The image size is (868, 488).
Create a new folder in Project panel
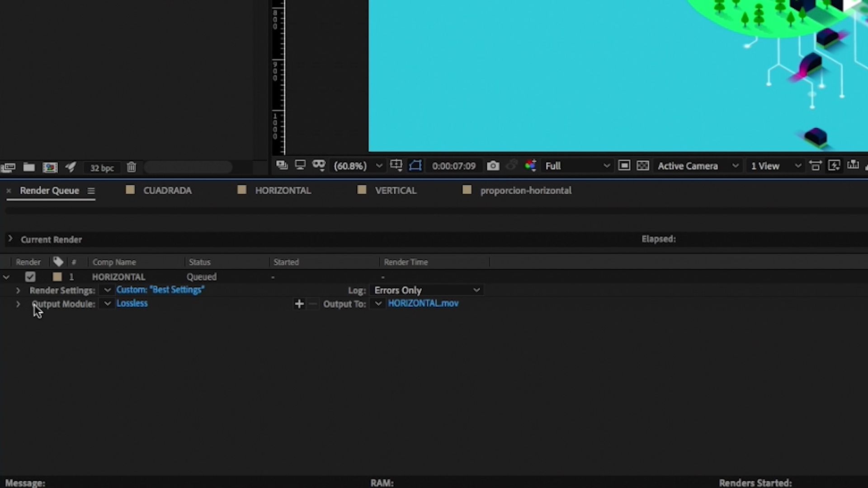pyautogui.click(x=29, y=168)
